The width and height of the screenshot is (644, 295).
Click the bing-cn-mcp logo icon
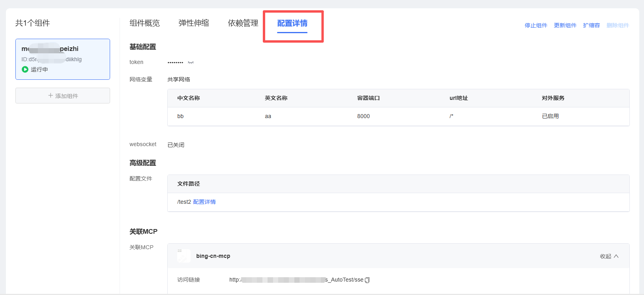click(183, 256)
